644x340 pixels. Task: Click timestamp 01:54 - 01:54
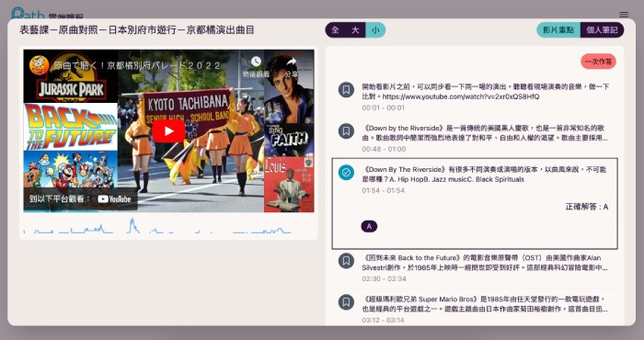pyautogui.click(x=384, y=191)
